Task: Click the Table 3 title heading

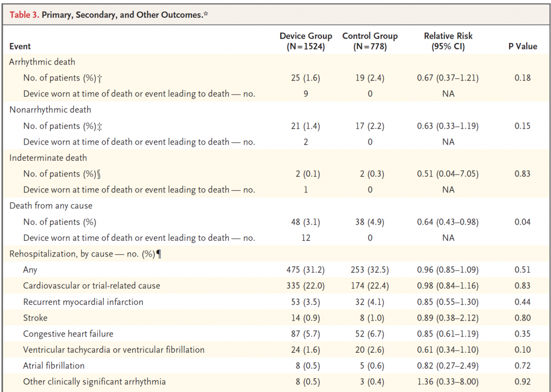Action: [109, 15]
